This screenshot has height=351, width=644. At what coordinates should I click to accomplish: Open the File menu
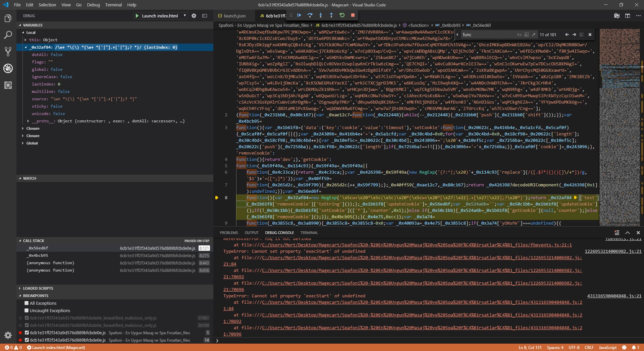coord(17,5)
